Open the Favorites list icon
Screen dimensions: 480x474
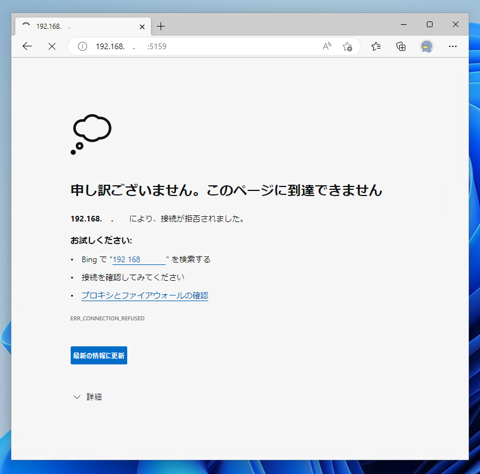pos(376,46)
